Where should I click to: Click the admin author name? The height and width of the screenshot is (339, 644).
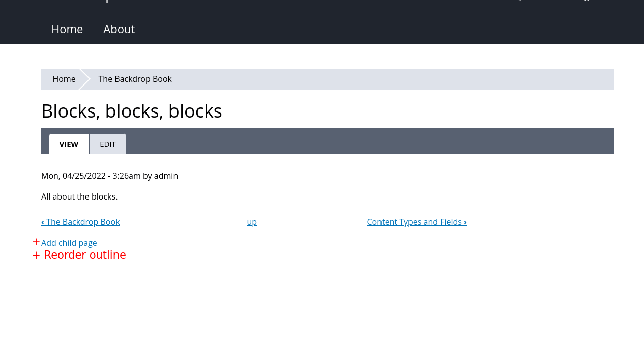click(166, 175)
